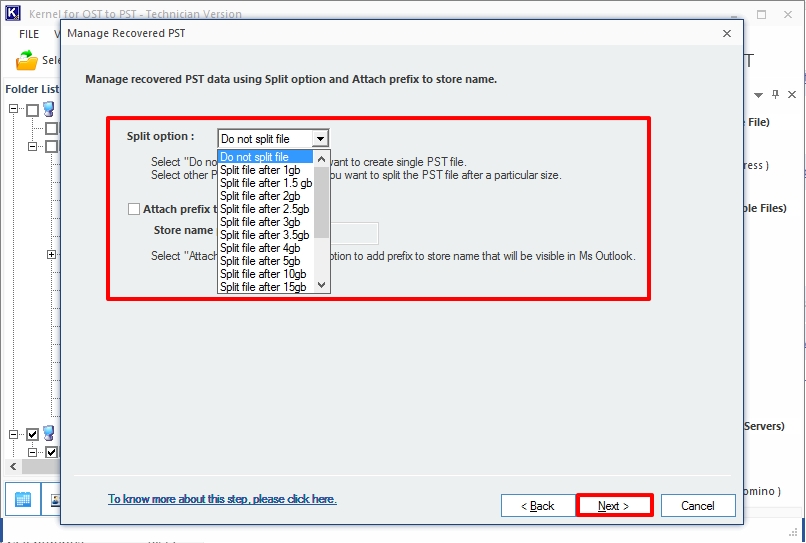Check the topmost Folder List root checkbox
The image size is (806, 543).
click(x=33, y=110)
